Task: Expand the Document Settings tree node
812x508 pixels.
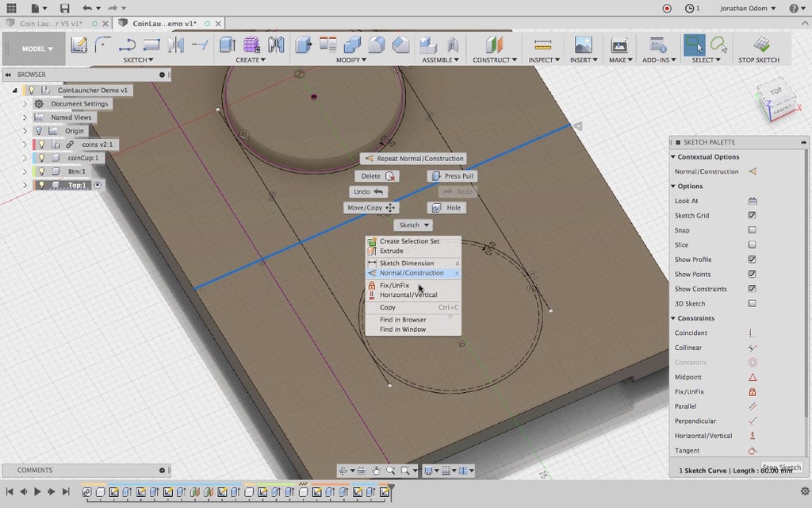Action: coord(25,104)
